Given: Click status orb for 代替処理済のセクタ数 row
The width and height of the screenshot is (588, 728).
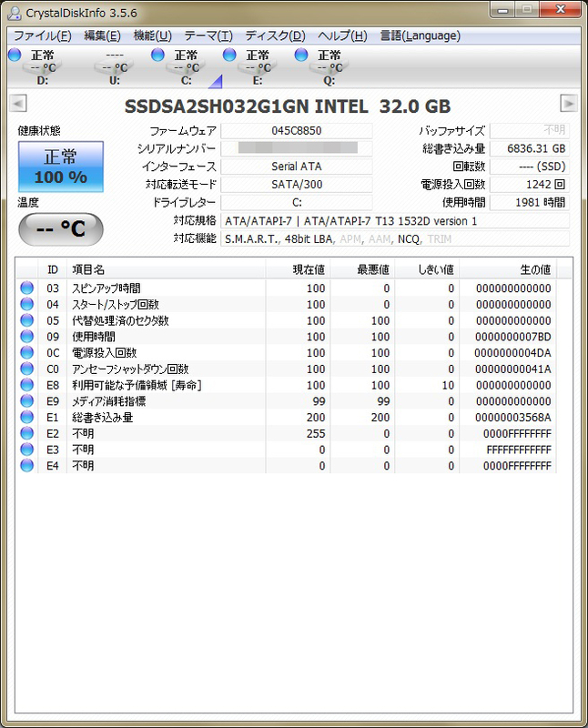Looking at the screenshot, I should 27,320.
